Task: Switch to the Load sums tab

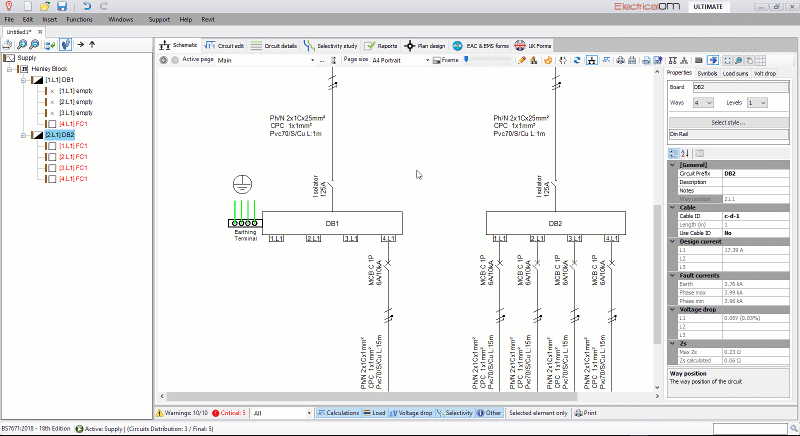Action: click(x=735, y=73)
